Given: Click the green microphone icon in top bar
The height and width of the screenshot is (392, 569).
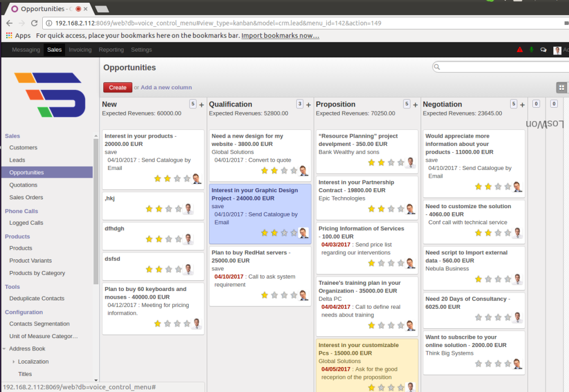Looking at the screenshot, I should click(x=531, y=50).
